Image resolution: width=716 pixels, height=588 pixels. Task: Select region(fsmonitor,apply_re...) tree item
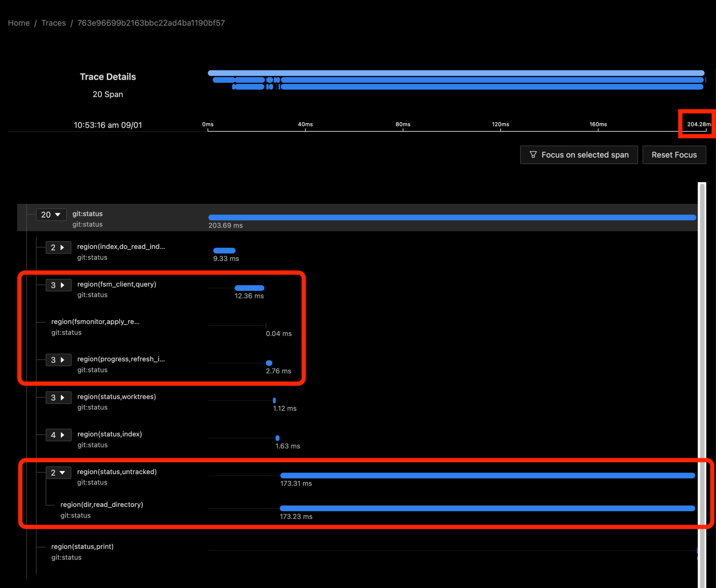[x=95, y=321]
